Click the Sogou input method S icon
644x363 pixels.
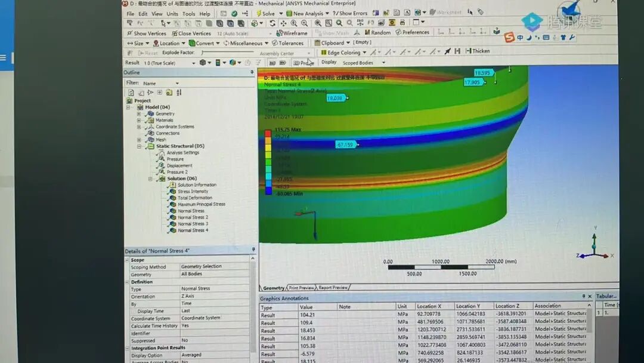coord(509,38)
